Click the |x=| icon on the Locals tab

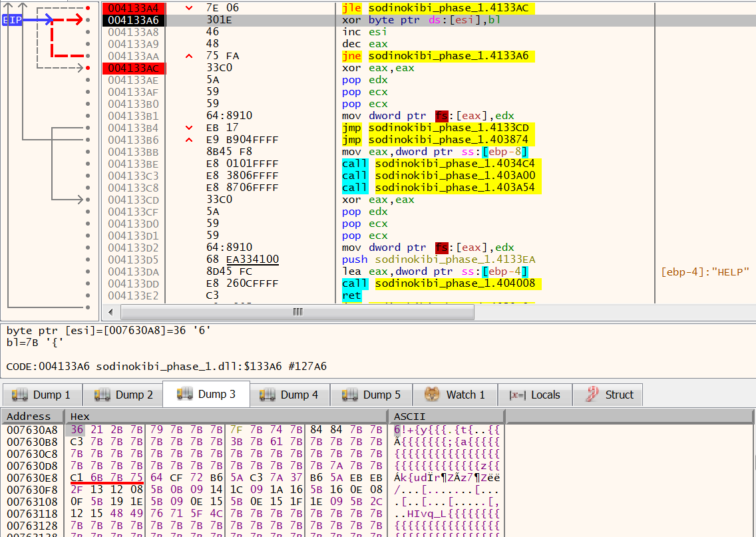point(518,394)
